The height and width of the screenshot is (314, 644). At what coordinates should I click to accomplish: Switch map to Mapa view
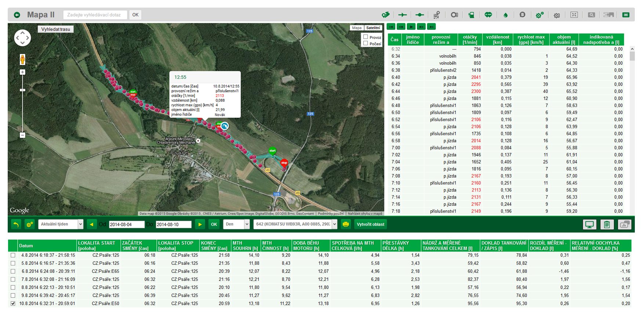357,28
